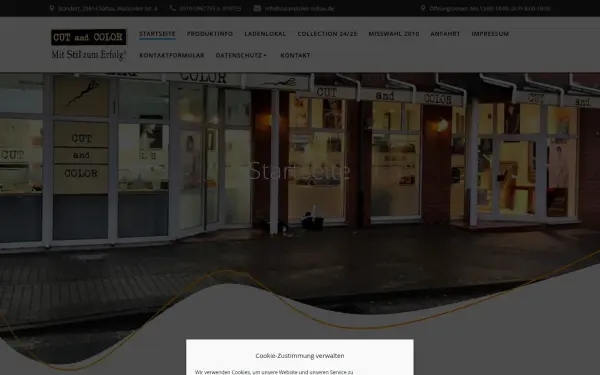Click the Cookie-Zustimmung verwalten heading

click(x=300, y=356)
